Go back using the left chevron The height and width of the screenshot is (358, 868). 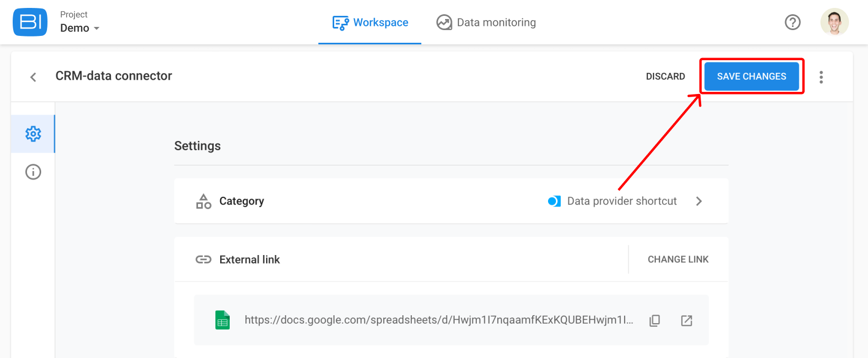(33, 77)
